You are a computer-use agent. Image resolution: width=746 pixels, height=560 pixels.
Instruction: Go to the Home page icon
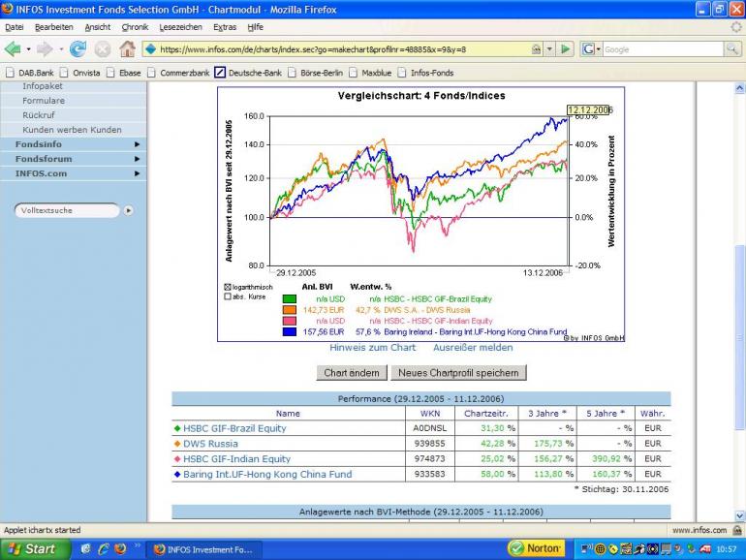pos(127,49)
